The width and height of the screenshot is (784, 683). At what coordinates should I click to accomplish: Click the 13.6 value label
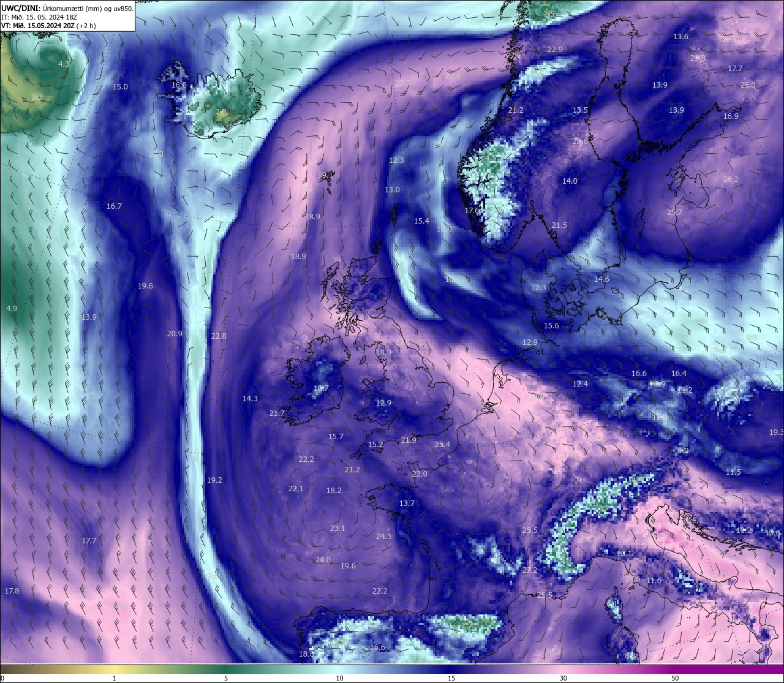click(680, 36)
